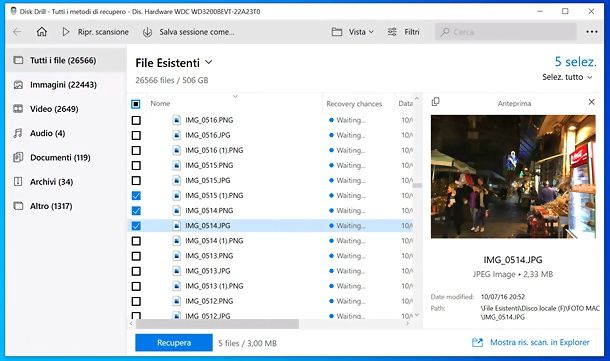
Task: Click Salva sessione come... label
Action: click(197, 32)
